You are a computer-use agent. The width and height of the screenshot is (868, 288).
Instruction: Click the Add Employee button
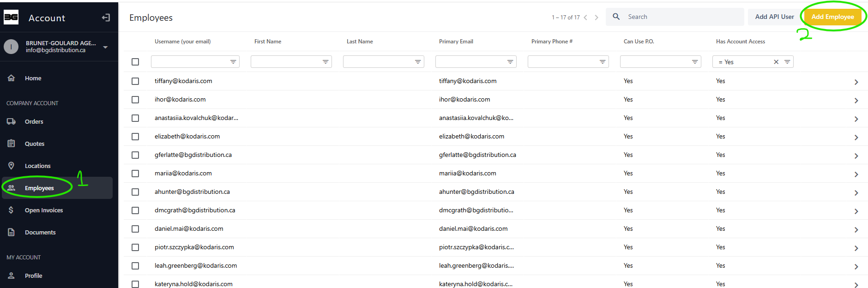pos(832,17)
